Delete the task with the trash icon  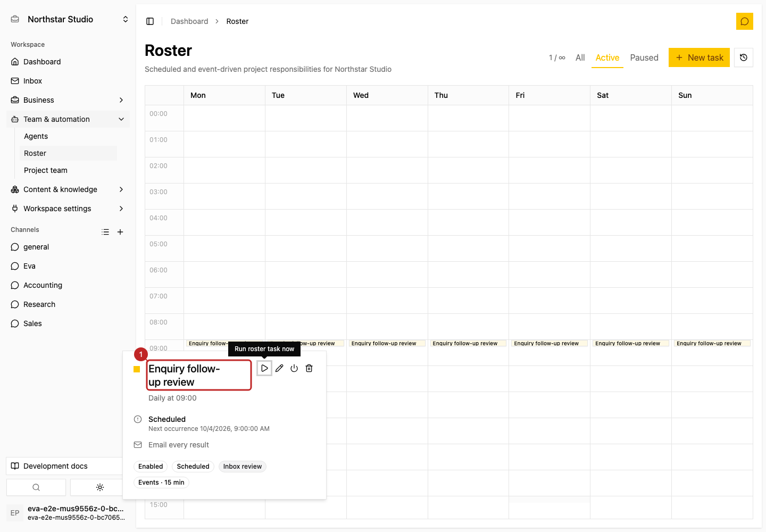(309, 368)
